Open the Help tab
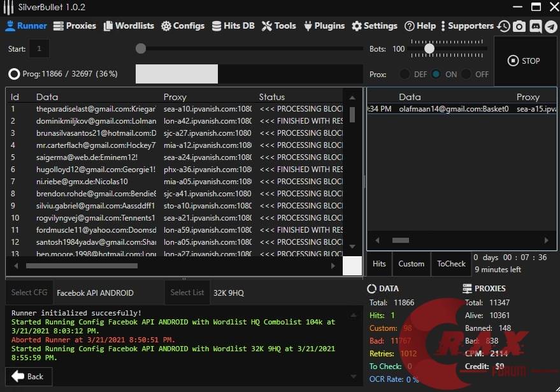Image resolution: width=560 pixels, height=392 pixels. 420,25
